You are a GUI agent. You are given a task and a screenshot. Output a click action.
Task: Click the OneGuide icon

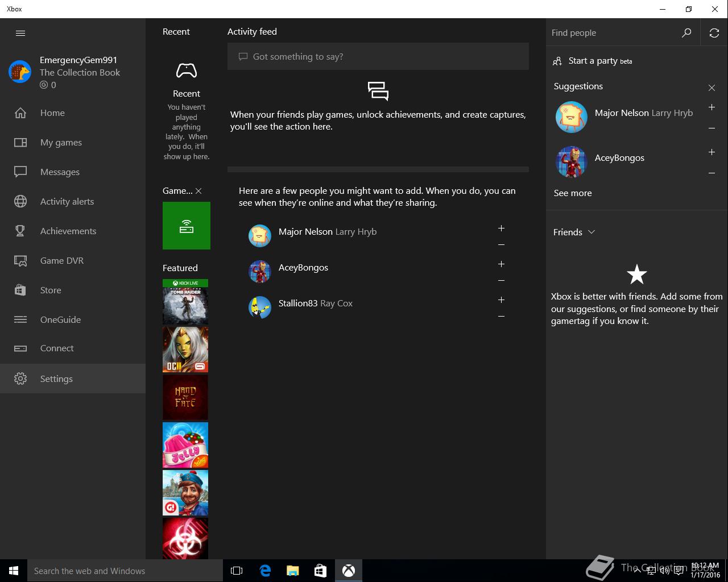point(20,319)
